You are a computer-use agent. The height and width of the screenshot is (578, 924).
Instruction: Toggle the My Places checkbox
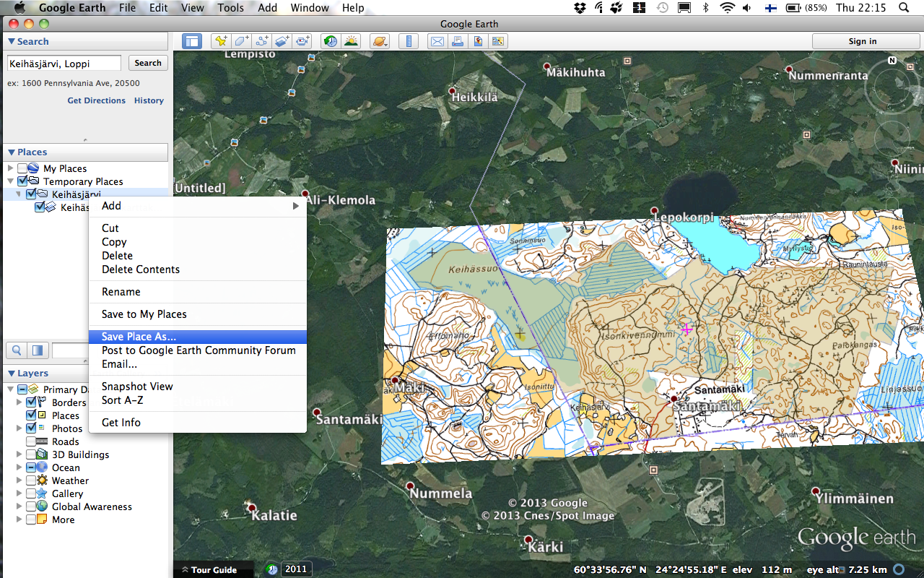[x=22, y=168]
